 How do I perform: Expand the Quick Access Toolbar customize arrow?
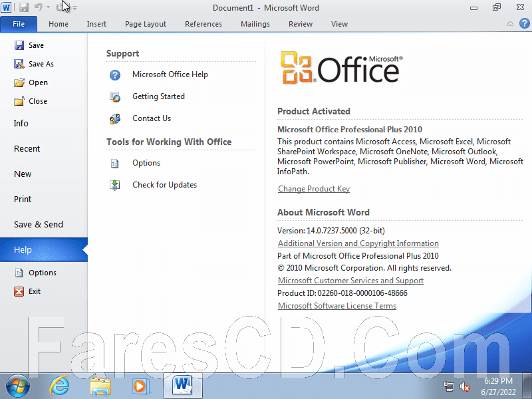75,7
